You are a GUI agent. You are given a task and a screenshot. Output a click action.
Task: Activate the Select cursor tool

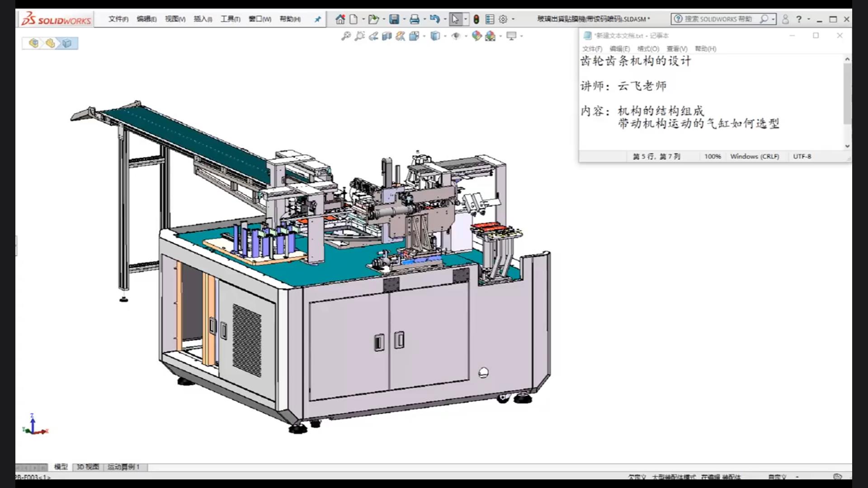click(x=455, y=19)
